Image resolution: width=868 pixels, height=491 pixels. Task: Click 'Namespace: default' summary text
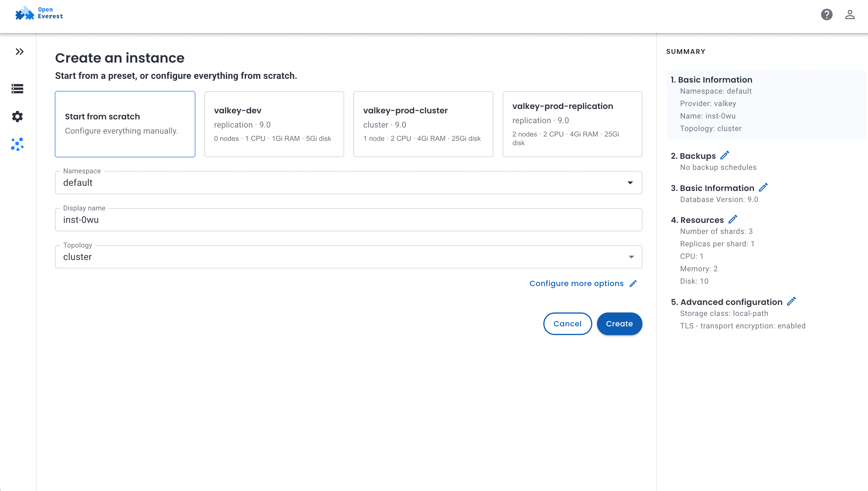pos(716,91)
